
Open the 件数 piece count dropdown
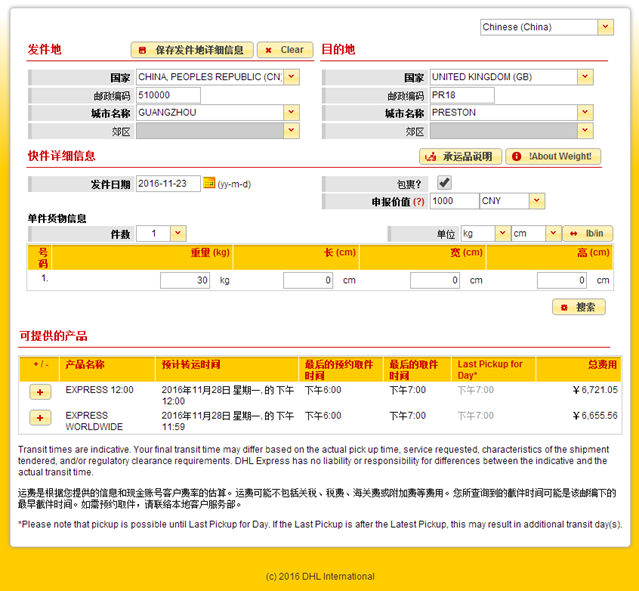click(178, 234)
